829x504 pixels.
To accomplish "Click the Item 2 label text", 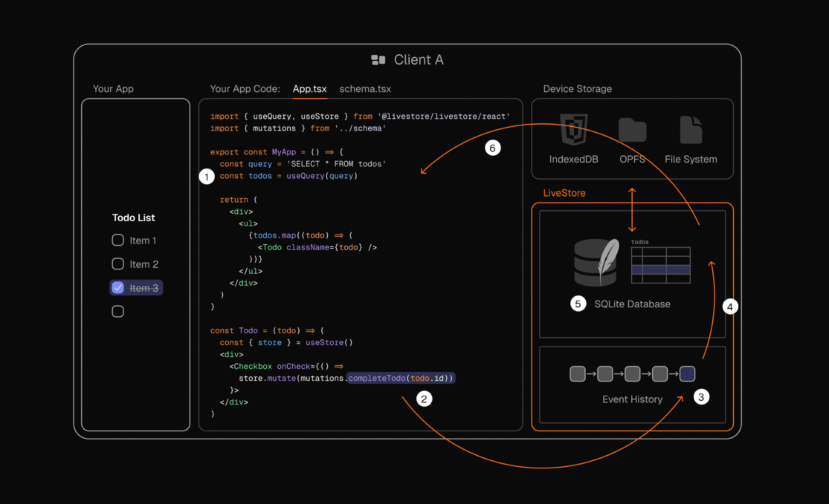I will 144,264.
